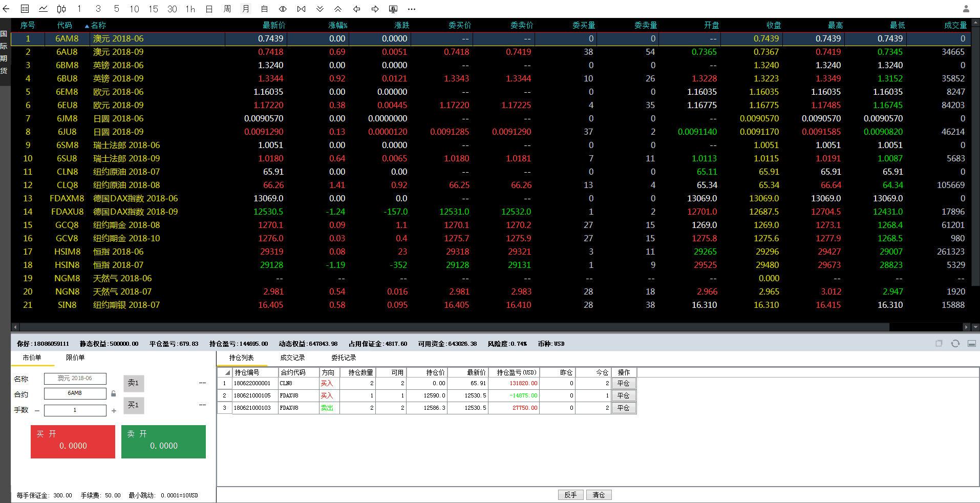This screenshot has width=980, height=503.
Task: Click the 清仓 close-all button
Action: [599, 495]
